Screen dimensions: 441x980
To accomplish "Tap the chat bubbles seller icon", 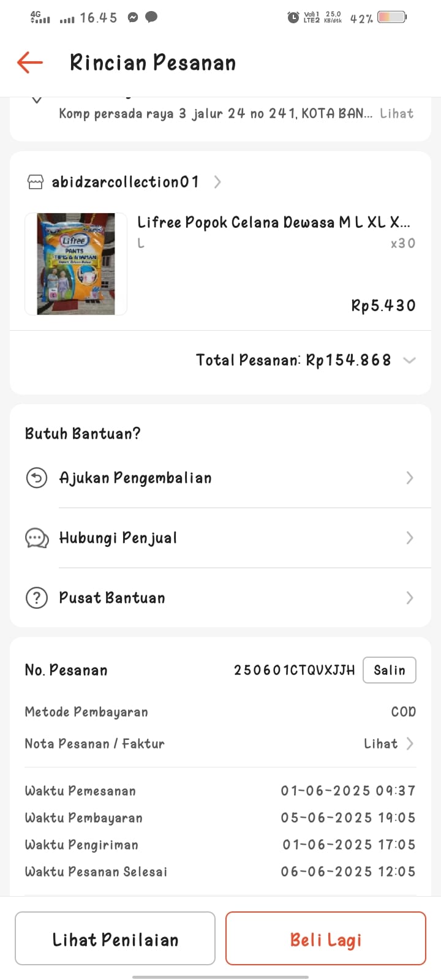I will pos(37,538).
